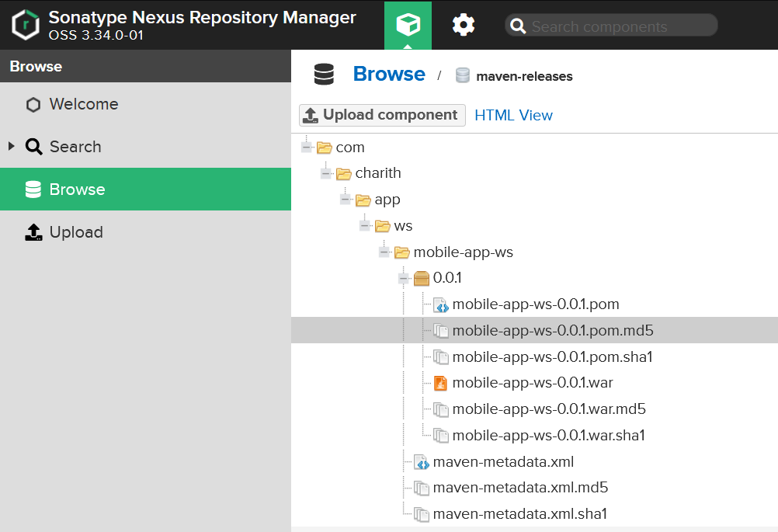Click the mobile-app-ws-0.0.1.pom file icon
778x532 pixels.
(440, 304)
